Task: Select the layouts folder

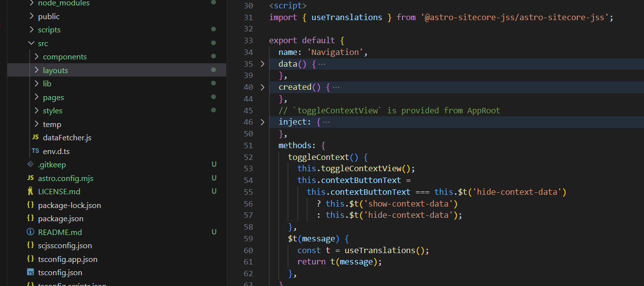Action: coord(55,71)
